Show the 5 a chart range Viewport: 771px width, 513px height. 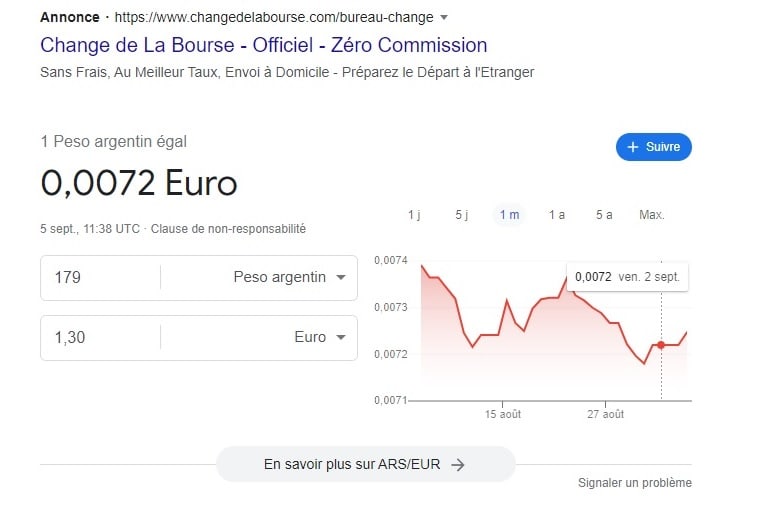tap(604, 215)
